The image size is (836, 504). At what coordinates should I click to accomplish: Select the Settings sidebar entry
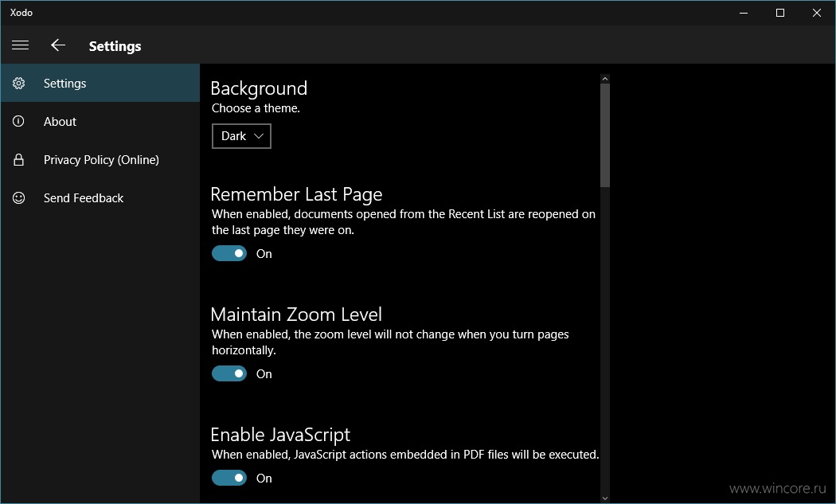pyautogui.click(x=100, y=83)
